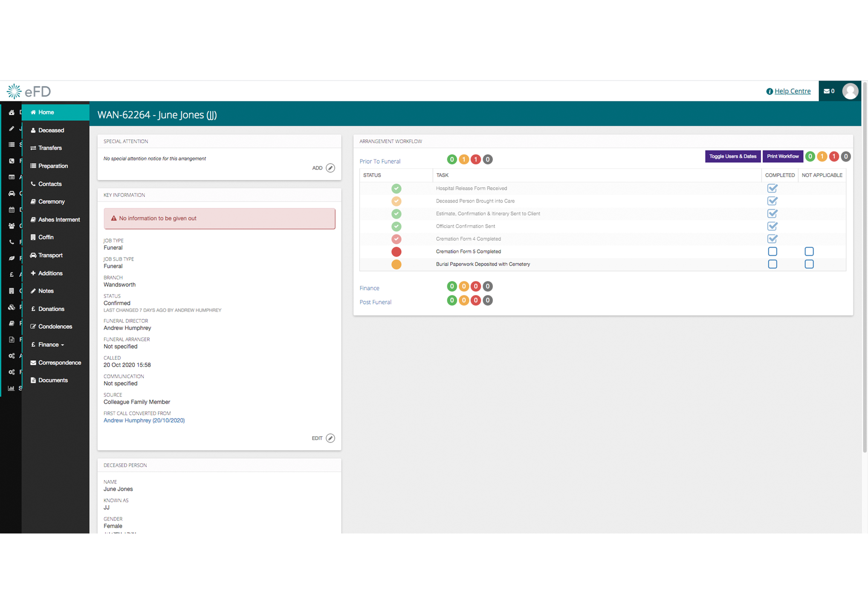The image size is (868, 614).
Task: Click the eFD logo
Action: pyautogui.click(x=29, y=91)
